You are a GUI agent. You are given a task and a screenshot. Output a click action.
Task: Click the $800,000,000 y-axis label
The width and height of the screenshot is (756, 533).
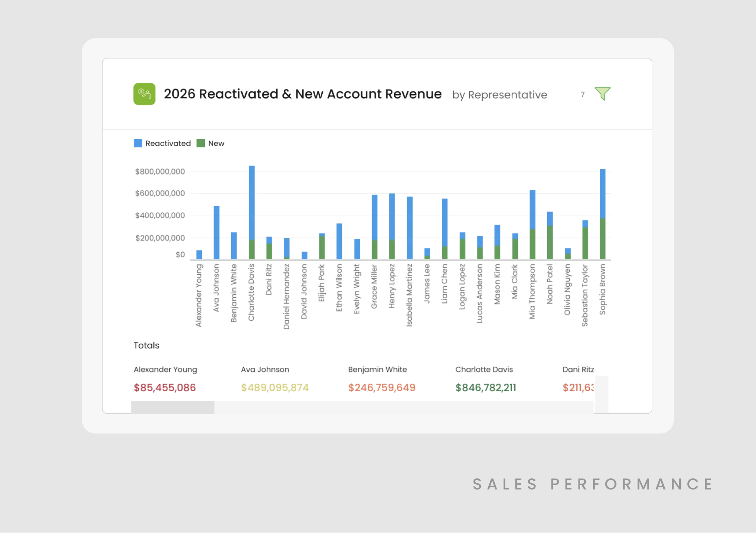160,171
